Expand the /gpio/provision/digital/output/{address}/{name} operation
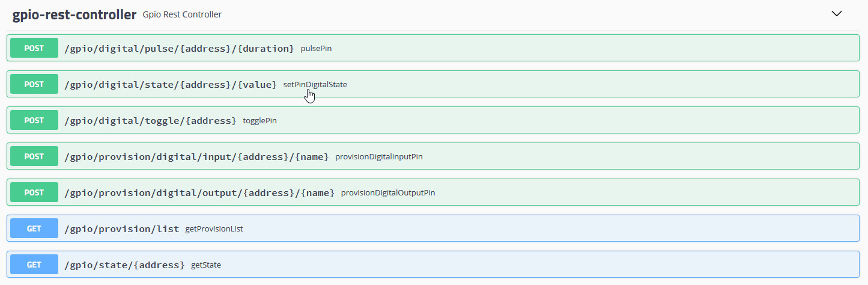Viewport: 868px width, 285px height. pos(199,192)
